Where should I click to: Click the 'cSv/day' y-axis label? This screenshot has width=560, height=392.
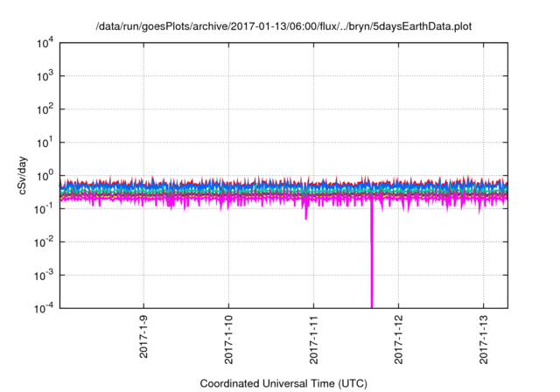pos(22,175)
